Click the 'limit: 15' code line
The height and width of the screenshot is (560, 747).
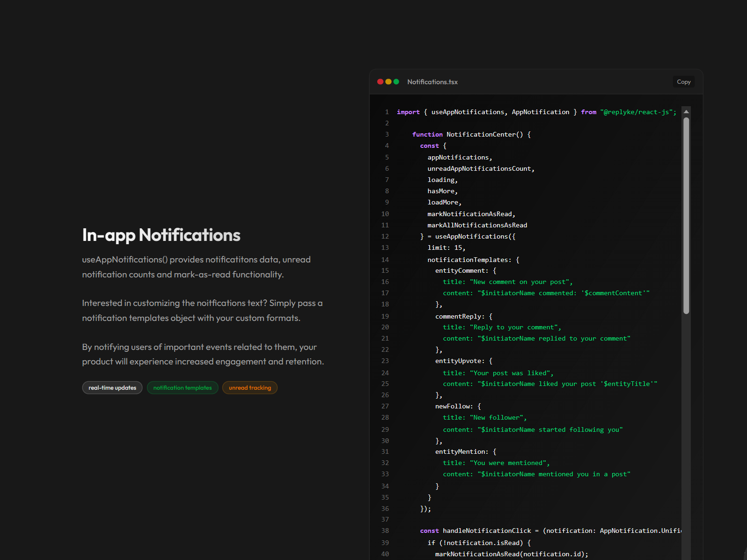pos(446,248)
